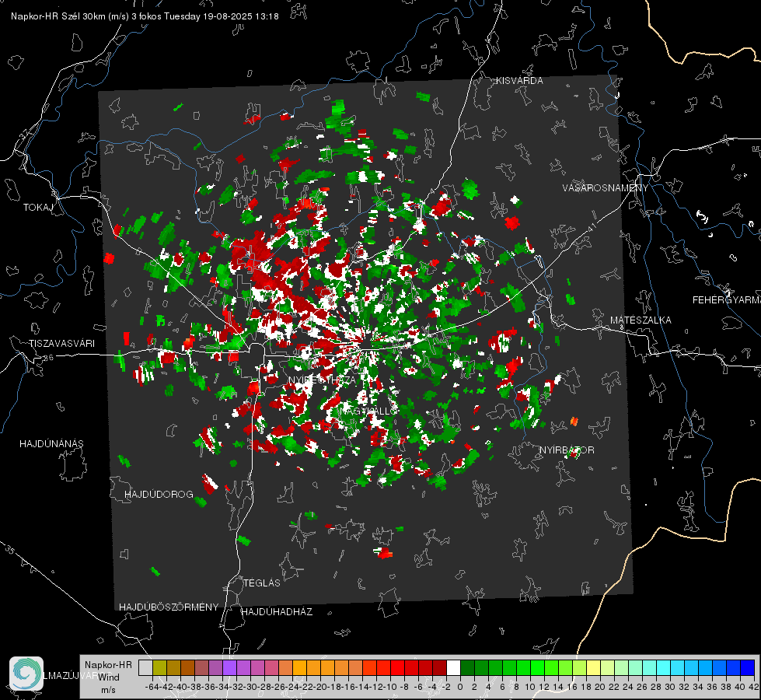This screenshot has height=700, width=761.
Task: Pick the deep blue swatch at legend end
Action: pyautogui.click(x=748, y=668)
